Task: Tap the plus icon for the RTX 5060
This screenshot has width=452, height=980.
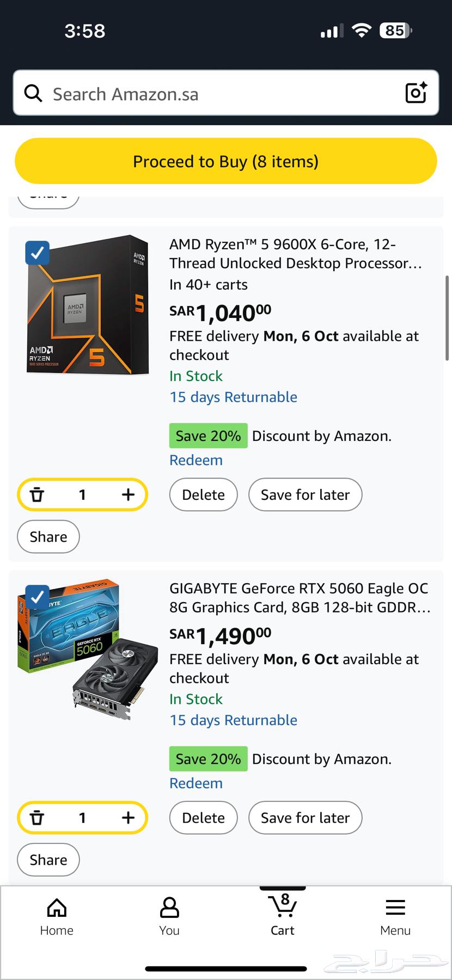Action: (x=128, y=817)
